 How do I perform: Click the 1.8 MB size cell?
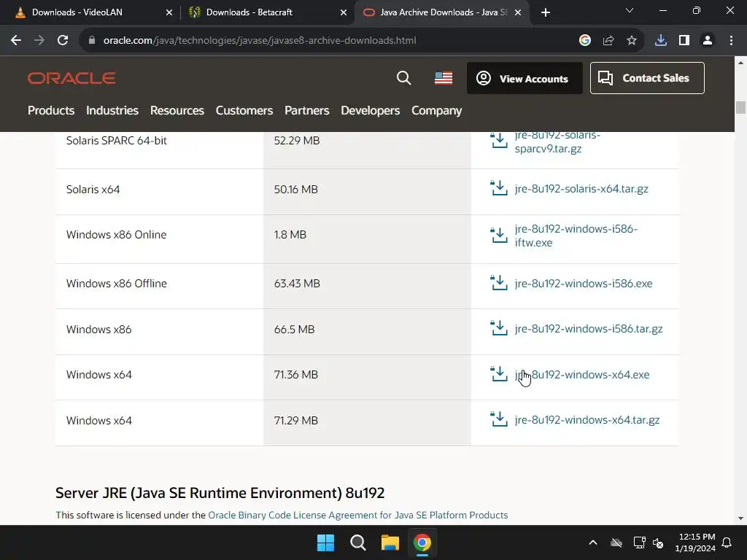[x=368, y=239]
